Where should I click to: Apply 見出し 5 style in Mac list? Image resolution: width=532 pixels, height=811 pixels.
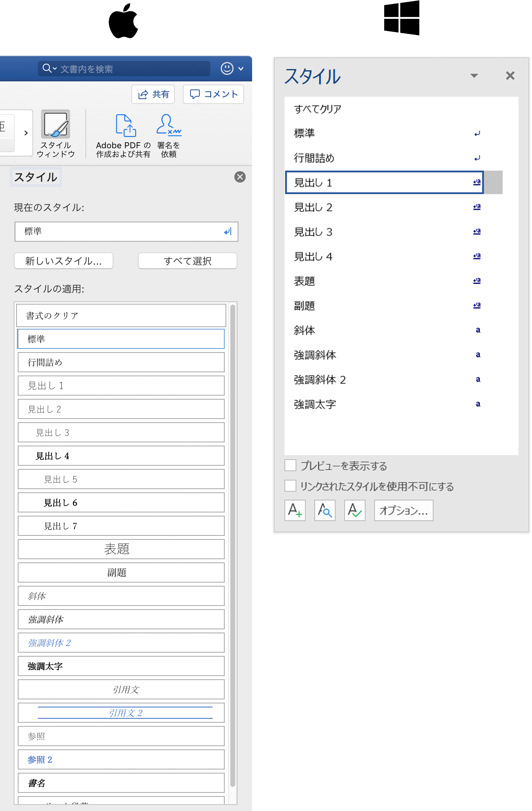click(x=121, y=479)
